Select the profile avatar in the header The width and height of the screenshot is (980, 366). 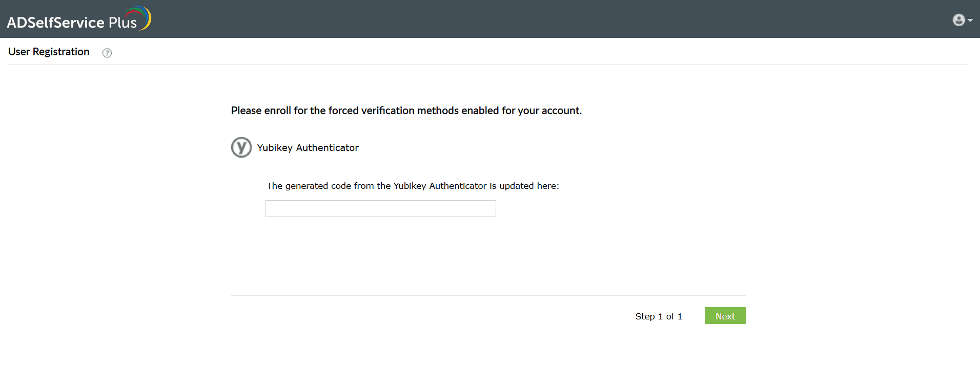pyautogui.click(x=958, y=19)
